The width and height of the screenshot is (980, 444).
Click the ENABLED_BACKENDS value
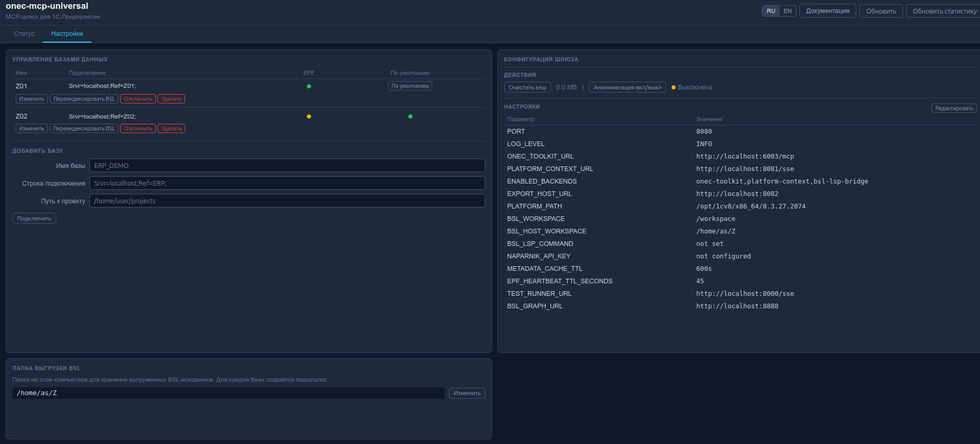782,181
